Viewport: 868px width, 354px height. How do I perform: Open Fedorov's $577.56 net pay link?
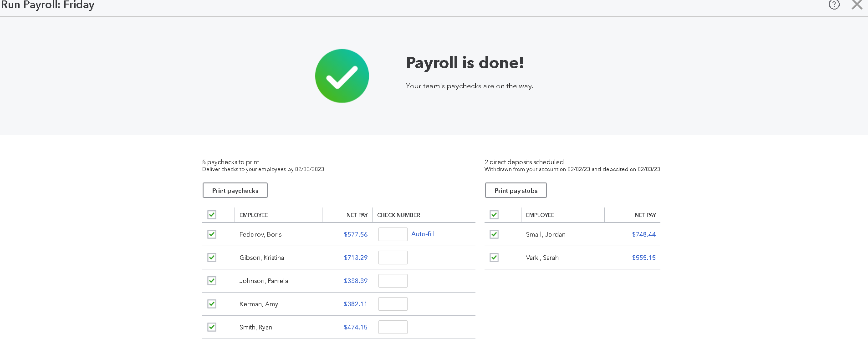pyautogui.click(x=355, y=234)
